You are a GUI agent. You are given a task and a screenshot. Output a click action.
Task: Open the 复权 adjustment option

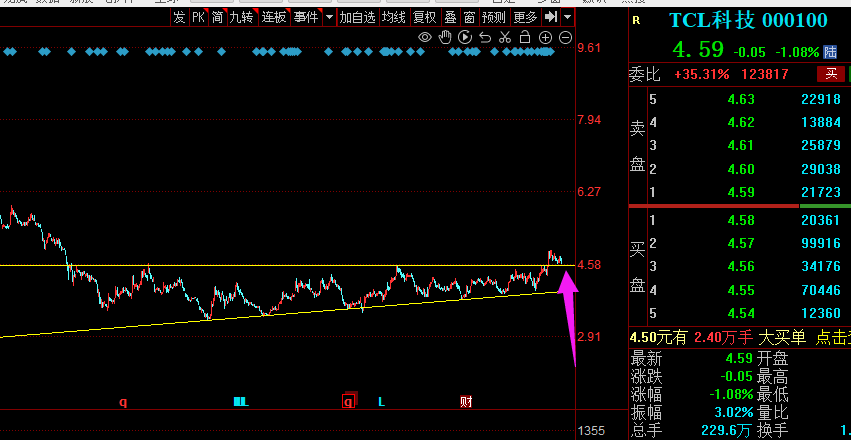point(424,17)
